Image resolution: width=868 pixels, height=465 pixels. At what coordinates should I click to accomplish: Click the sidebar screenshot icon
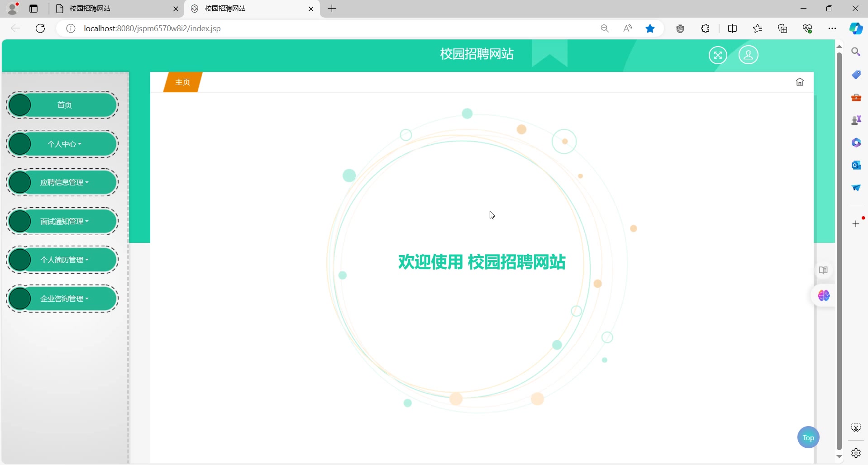[x=856, y=427]
